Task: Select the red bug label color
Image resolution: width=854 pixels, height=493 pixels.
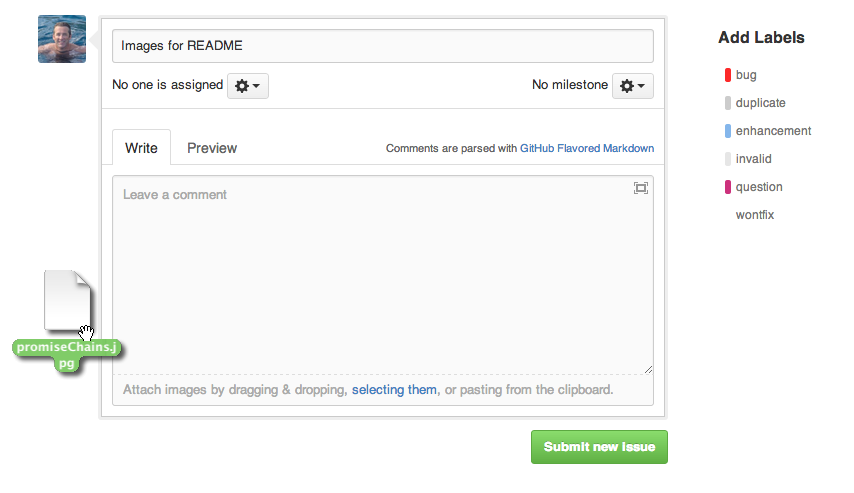Action: [728, 75]
